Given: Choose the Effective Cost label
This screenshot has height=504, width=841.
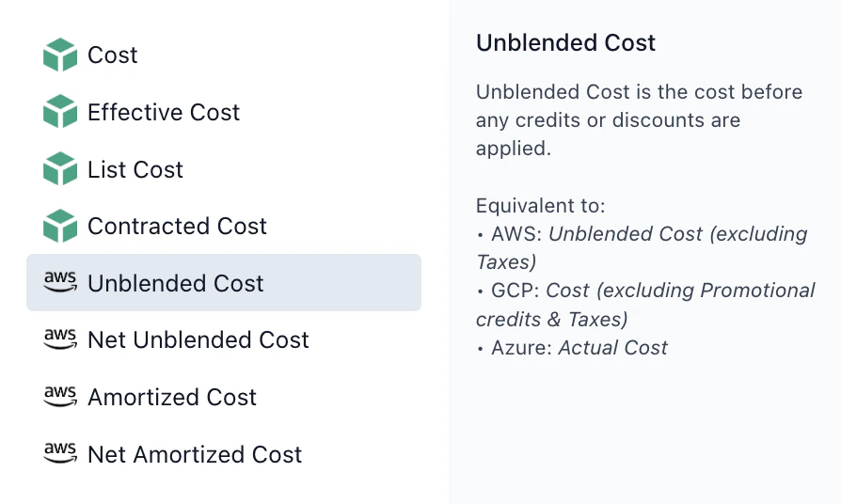Looking at the screenshot, I should [164, 113].
